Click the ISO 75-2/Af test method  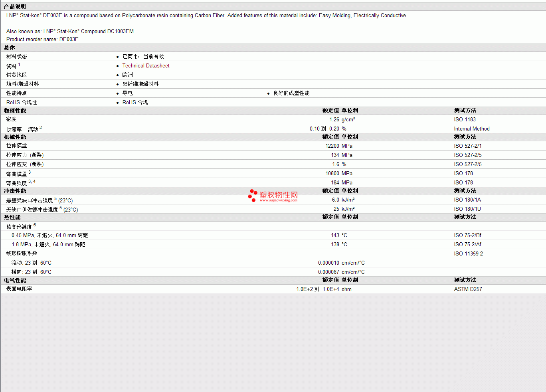pyautogui.click(x=468, y=245)
